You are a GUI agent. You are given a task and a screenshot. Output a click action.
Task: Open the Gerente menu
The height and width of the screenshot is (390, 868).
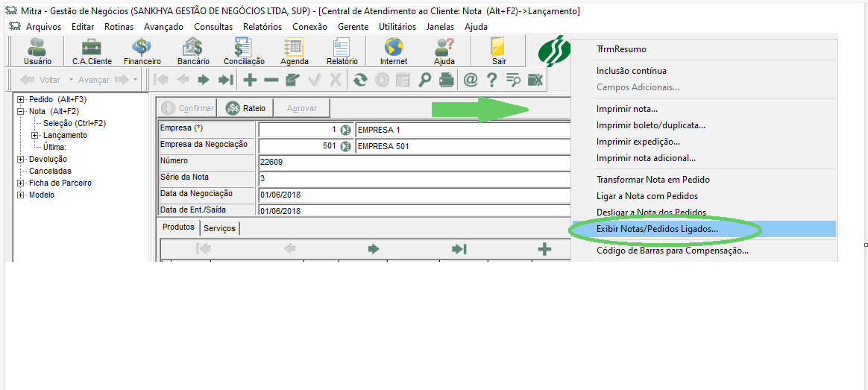click(x=353, y=27)
